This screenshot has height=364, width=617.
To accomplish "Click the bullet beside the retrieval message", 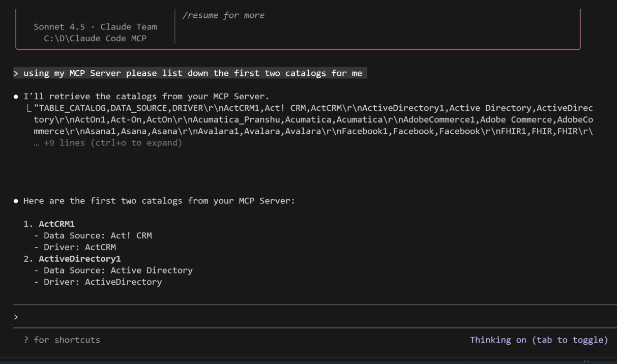I will pyautogui.click(x=16, y=96).
